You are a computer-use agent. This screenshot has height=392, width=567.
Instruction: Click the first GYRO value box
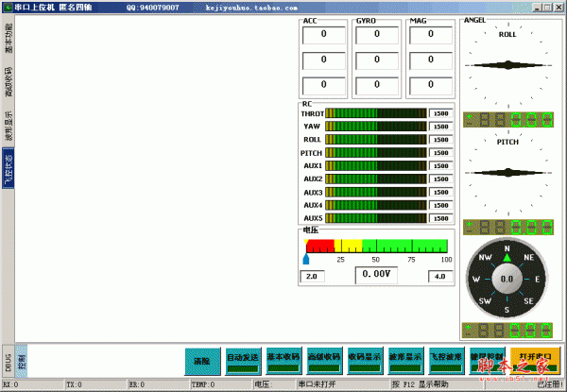[x=377, y=35]
